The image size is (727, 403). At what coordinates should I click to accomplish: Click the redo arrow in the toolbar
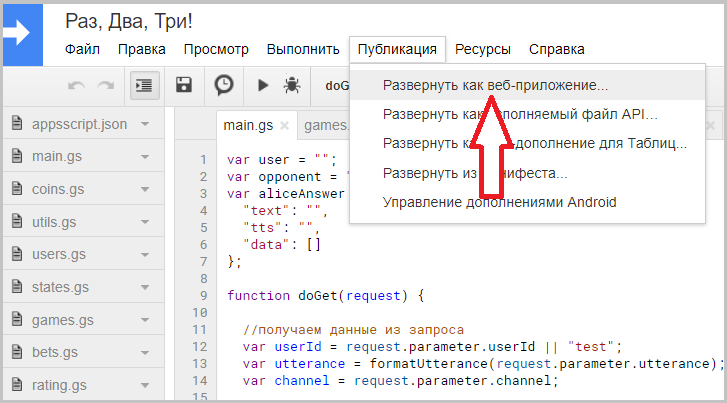105,86
